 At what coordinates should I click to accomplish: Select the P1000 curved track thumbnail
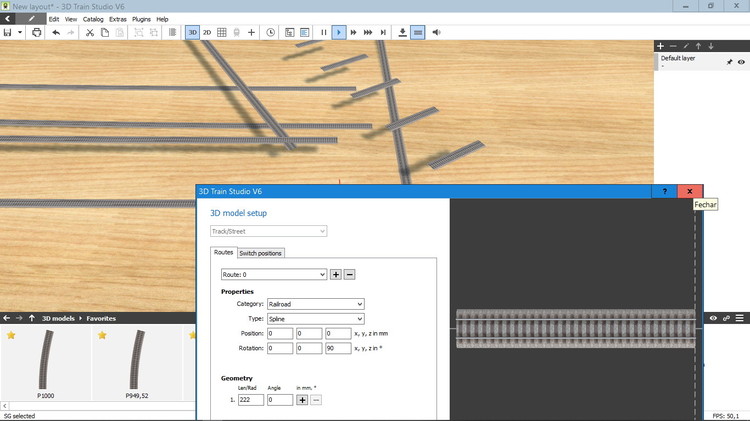45,364
